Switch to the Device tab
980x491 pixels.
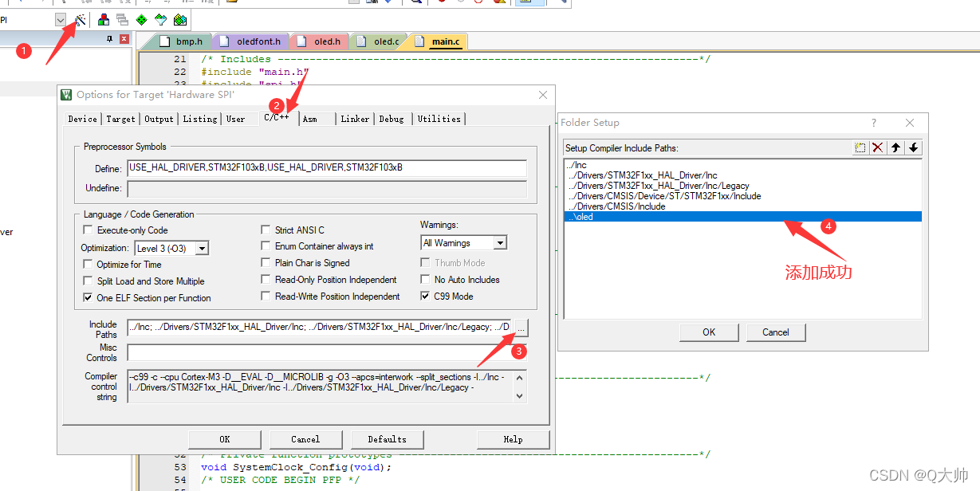click(82, 119)
